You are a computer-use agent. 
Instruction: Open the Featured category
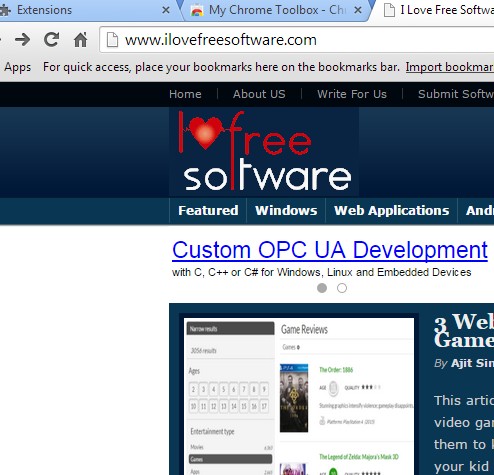click(x=208, y=210)
